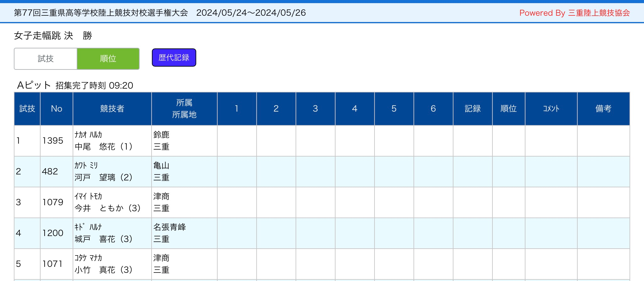Select athlete 中尾 悠花 in row 1
Viewport: 644px width, 281px height.
point(103,146)
